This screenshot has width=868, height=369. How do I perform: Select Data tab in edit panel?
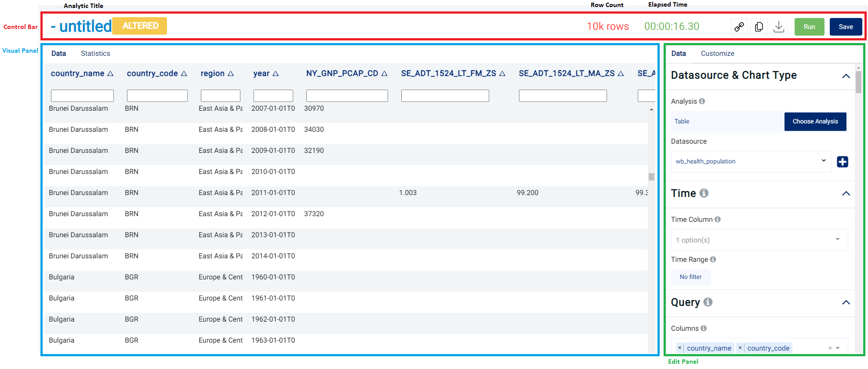point(679,53)
